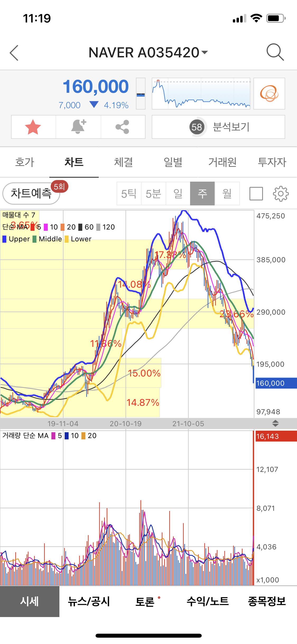Screen dimensions: 297x644
Task: Open the 거래원 tab
Action: tap(222, 162)
